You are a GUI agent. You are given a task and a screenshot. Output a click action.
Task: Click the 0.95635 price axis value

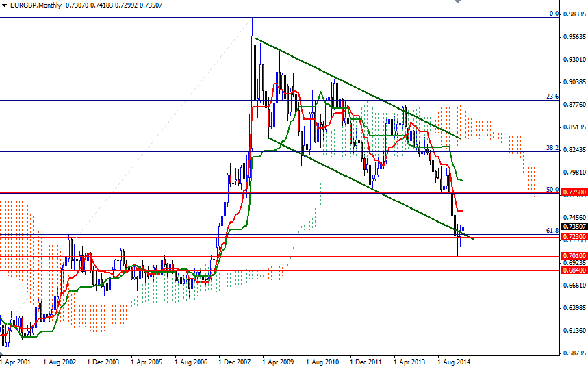(574, 37)
